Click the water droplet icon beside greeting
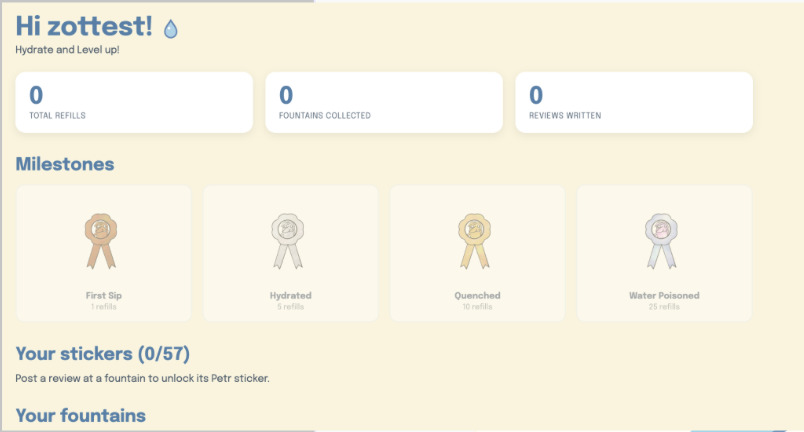Viewport: 804px width, 432px height. [x=171, y=29]
